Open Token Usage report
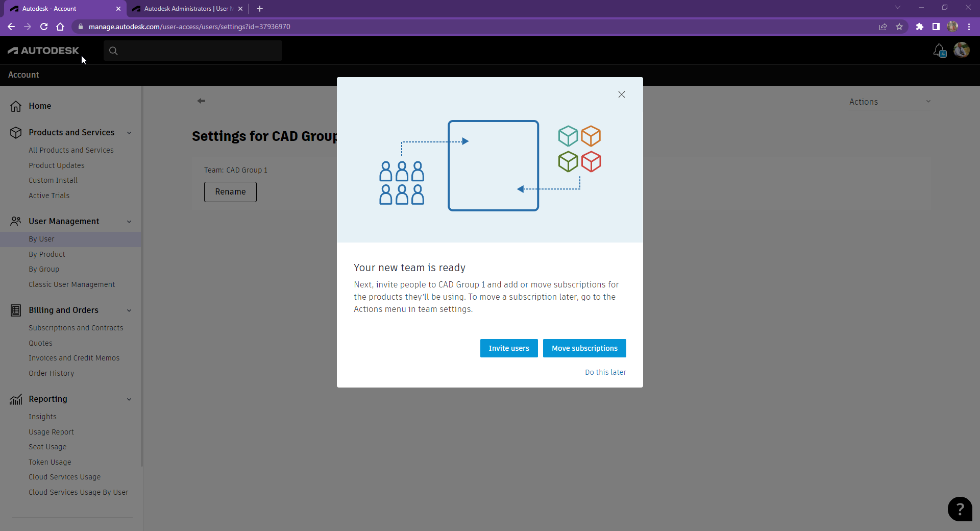Viewport: 980px width, 531px height. point(50,462)
